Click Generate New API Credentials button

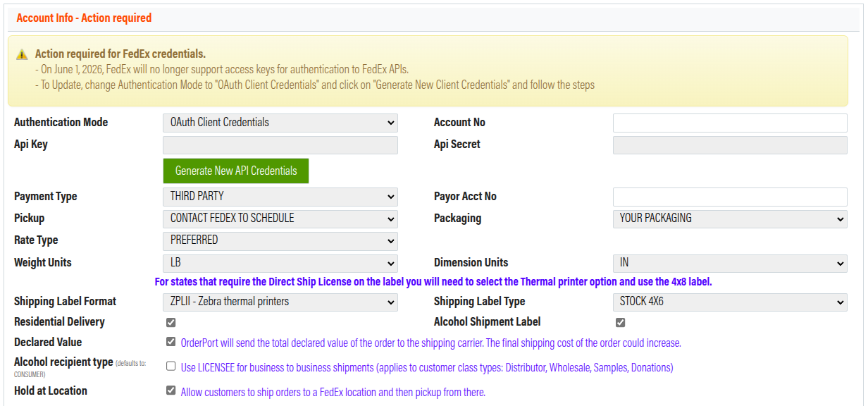coord(236,171)
